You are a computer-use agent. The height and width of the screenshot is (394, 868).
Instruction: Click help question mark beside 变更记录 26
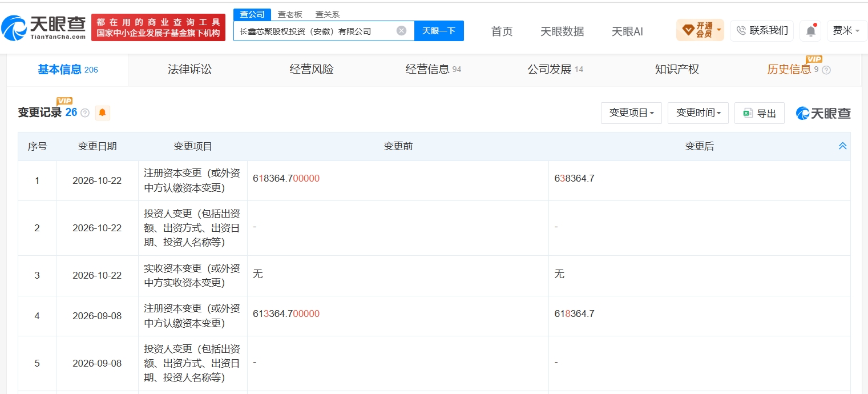pyautogui.click(x=85, y=113)
